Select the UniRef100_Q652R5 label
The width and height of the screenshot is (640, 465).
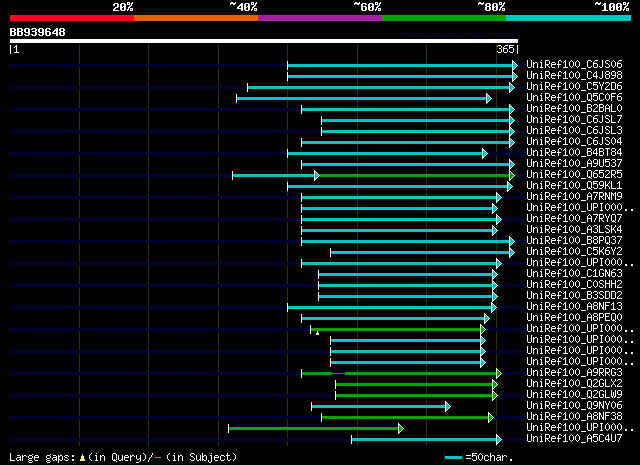[x=574, y=175]
